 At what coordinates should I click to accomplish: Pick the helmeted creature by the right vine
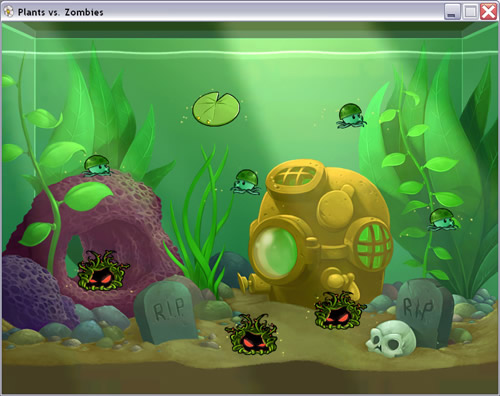pos(443,219)
